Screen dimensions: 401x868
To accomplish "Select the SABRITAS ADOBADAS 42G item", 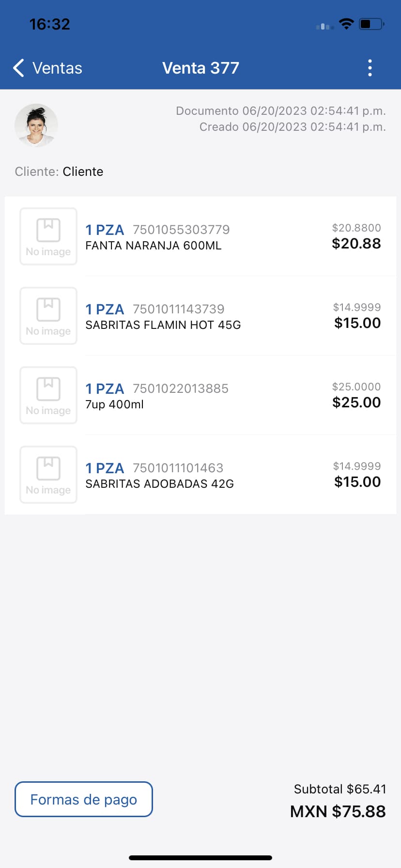I will 160,484.
